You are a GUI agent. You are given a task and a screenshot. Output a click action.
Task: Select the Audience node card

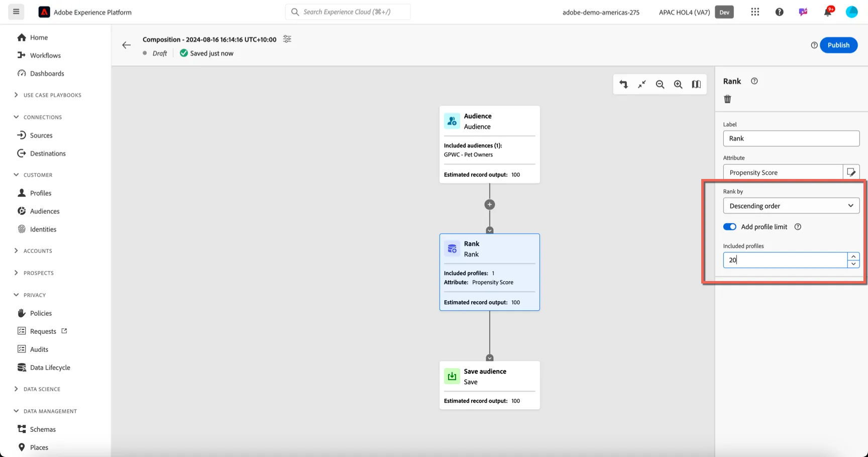click(490, 144)
